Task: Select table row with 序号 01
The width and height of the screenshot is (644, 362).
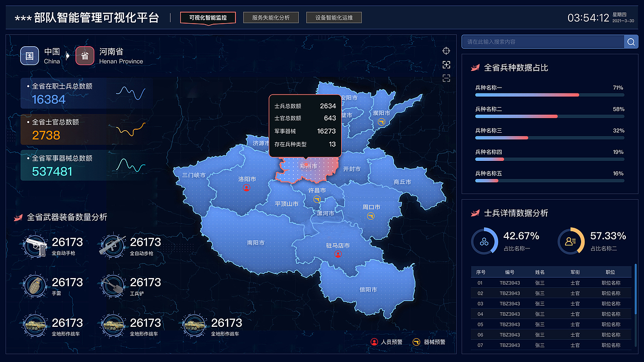Action: (x=551, y=283)
